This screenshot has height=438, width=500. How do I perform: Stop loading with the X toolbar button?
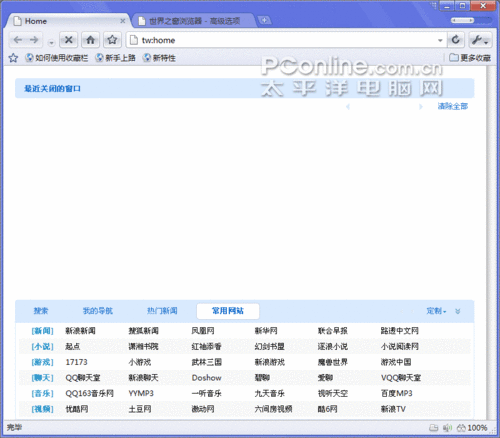[69, 40]
